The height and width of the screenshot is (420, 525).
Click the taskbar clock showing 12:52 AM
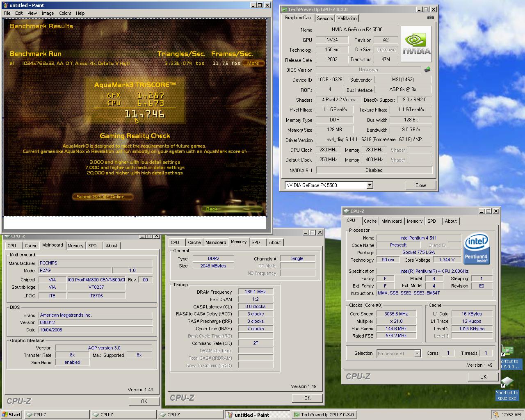[x=511, y=415]
